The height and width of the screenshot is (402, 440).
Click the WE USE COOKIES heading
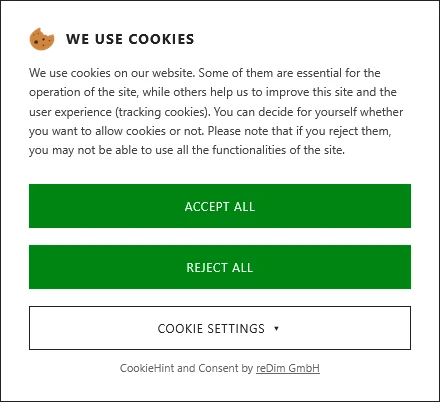tap(130, 39)
